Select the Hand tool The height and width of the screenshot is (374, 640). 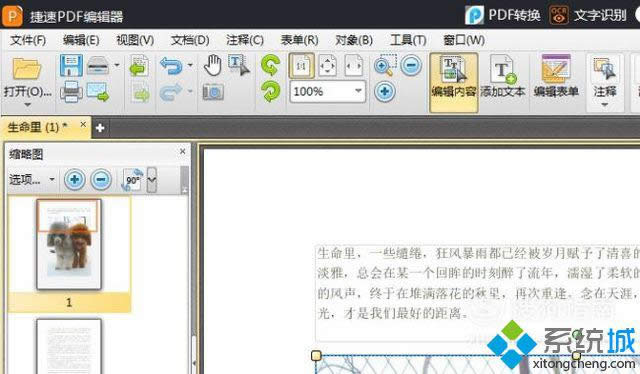(212, 65)
